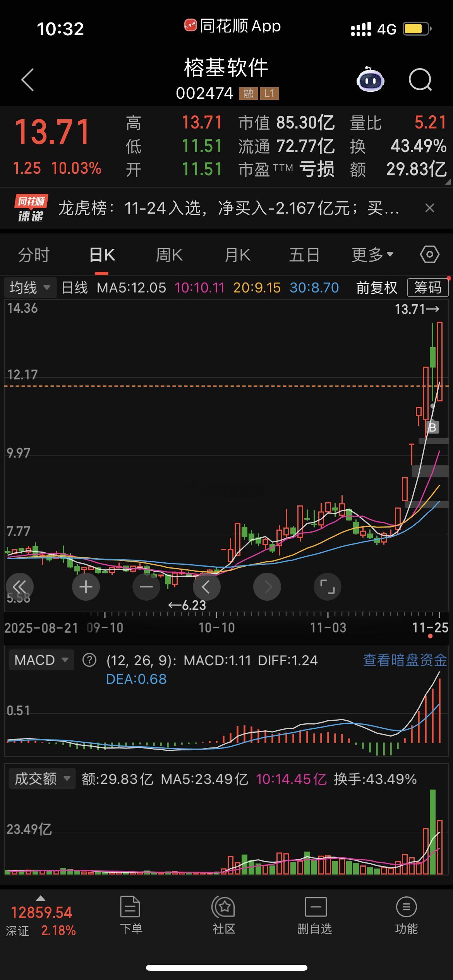Tap the 融 margin trading badge
This screenshot has height=980, width=453.
pos(248,93)
